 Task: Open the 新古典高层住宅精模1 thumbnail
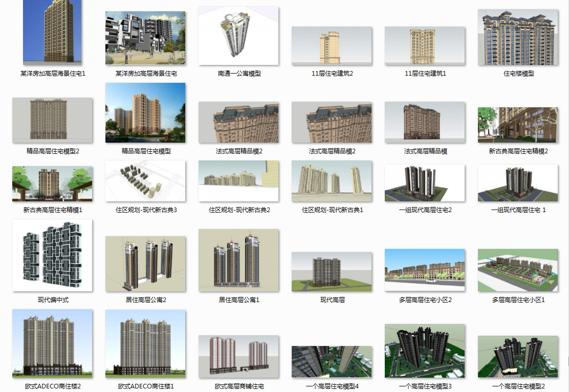pyautogui.click(x=52, y=183)
